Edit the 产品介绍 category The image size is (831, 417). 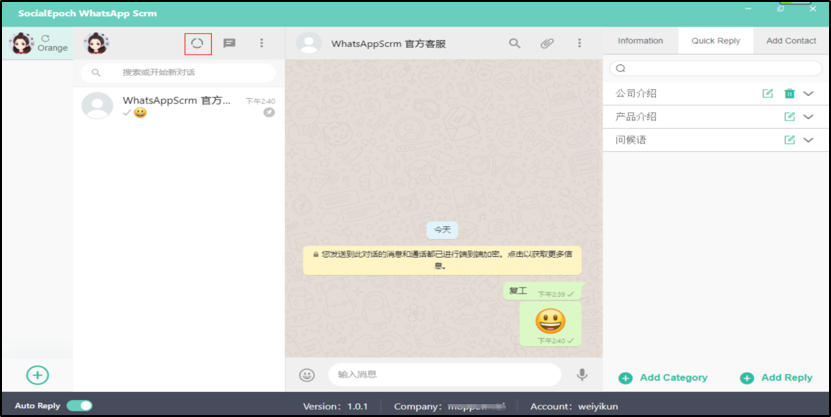coord(790,117)
